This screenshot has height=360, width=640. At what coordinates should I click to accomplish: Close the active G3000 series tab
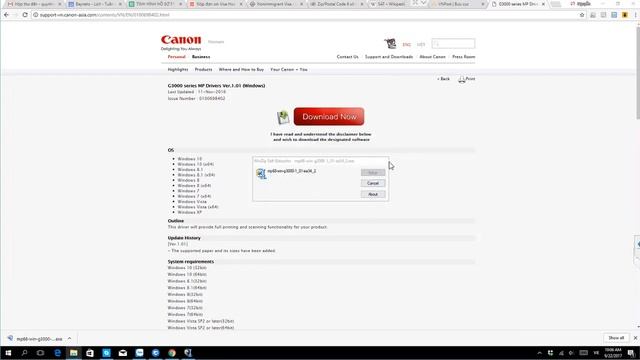pyautogui.click(x=543, y=4)
